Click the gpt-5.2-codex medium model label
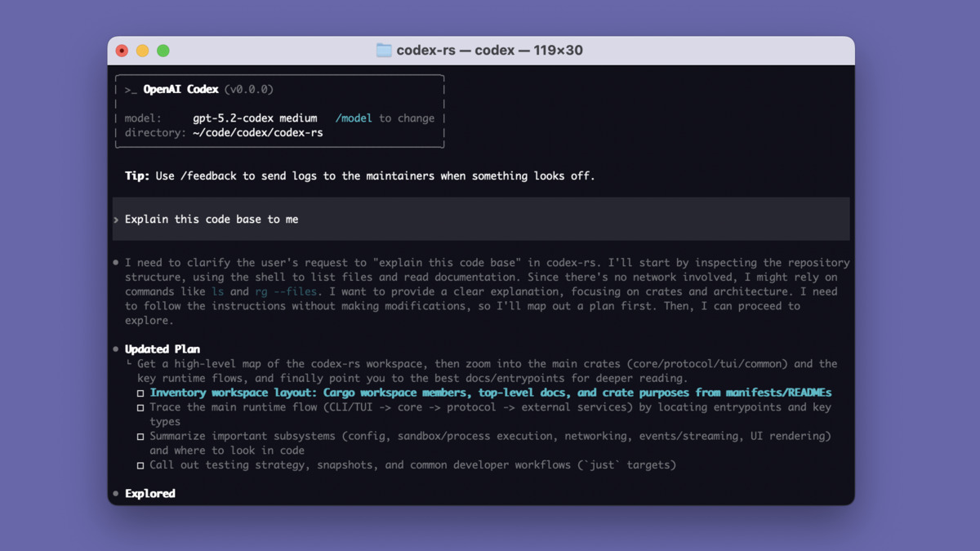The height and width of the screenshot is (551, 980). click(255, 118)
